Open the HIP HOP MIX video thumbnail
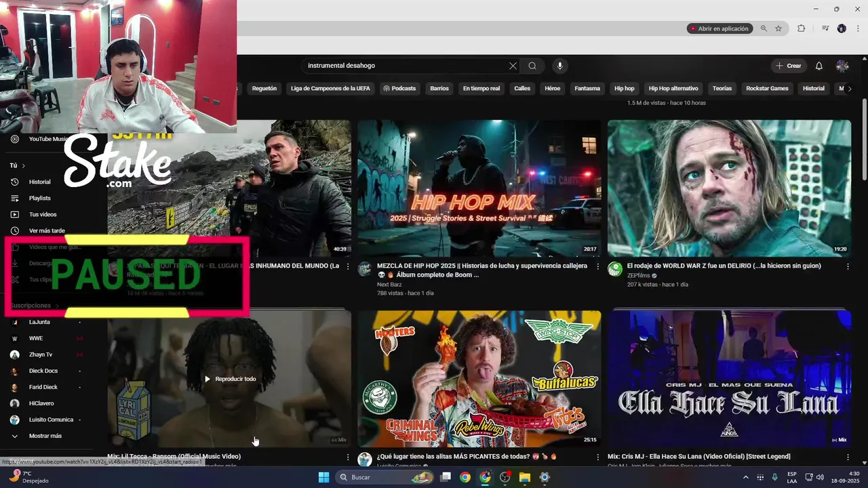868x488 pixels. coord(479,188)
